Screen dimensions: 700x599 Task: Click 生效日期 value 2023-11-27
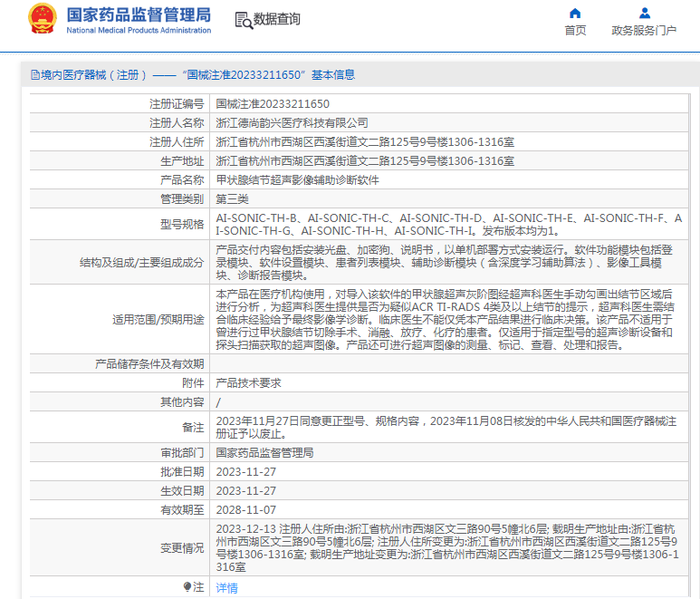(x=246, y=491)
